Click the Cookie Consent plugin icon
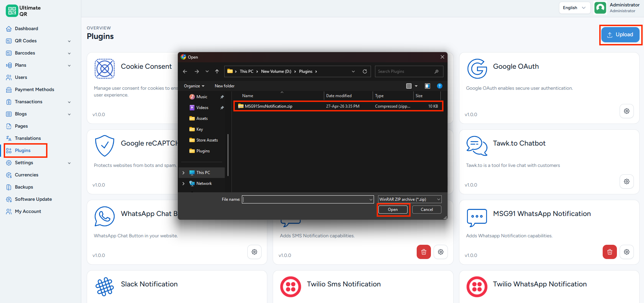The image size is (644, 303). pos(105,69)
